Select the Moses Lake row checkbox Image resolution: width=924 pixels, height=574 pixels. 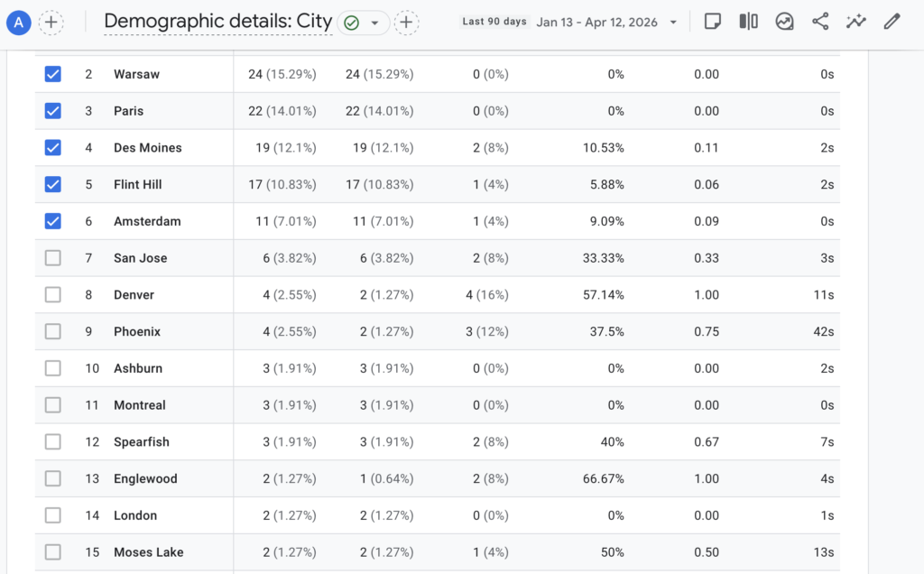click(53, 552)
